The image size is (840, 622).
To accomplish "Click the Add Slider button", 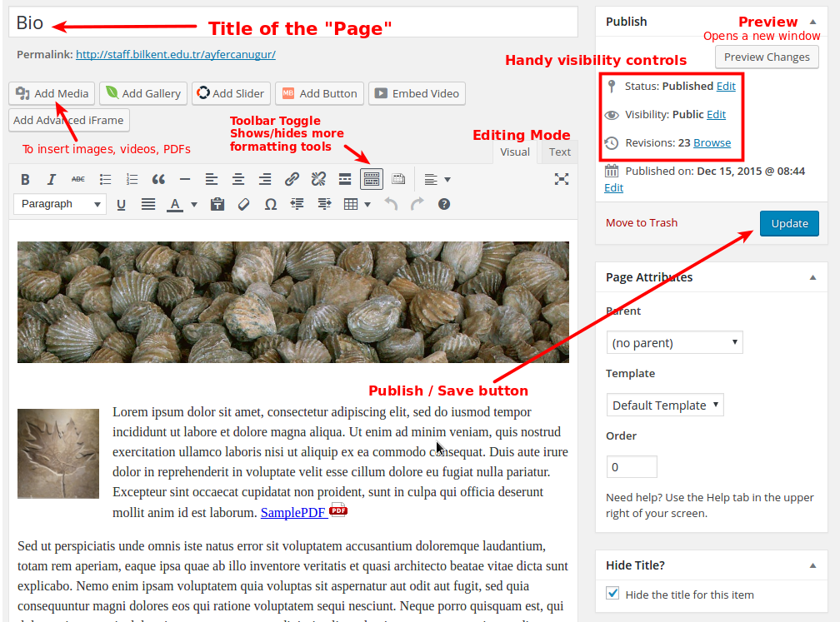I will pos(231,93).
